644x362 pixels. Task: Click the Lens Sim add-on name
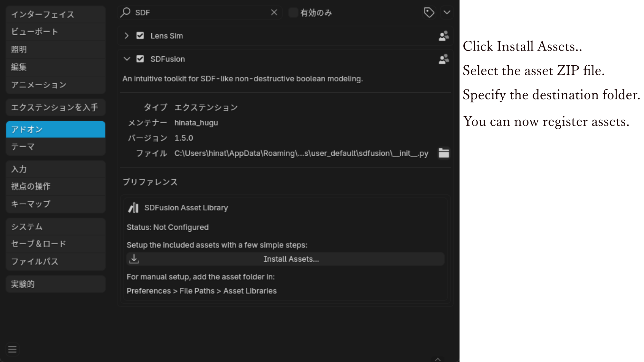point(167,36)
